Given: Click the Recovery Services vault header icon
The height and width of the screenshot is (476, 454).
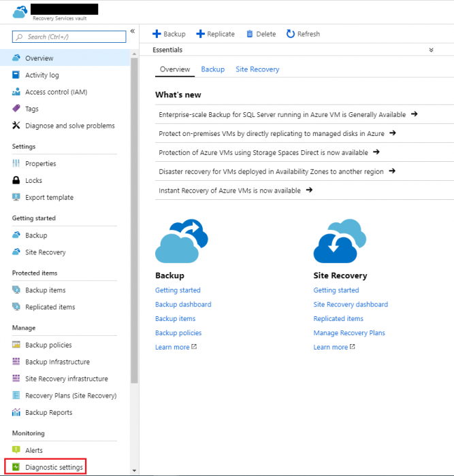Looking at the screenshot, I should pos(20,12).
